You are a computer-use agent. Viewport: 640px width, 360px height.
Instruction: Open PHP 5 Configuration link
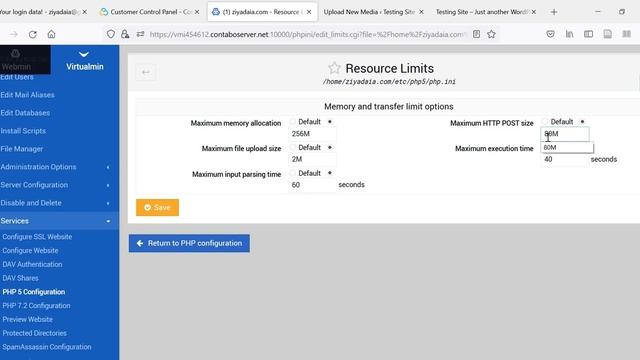34,292
